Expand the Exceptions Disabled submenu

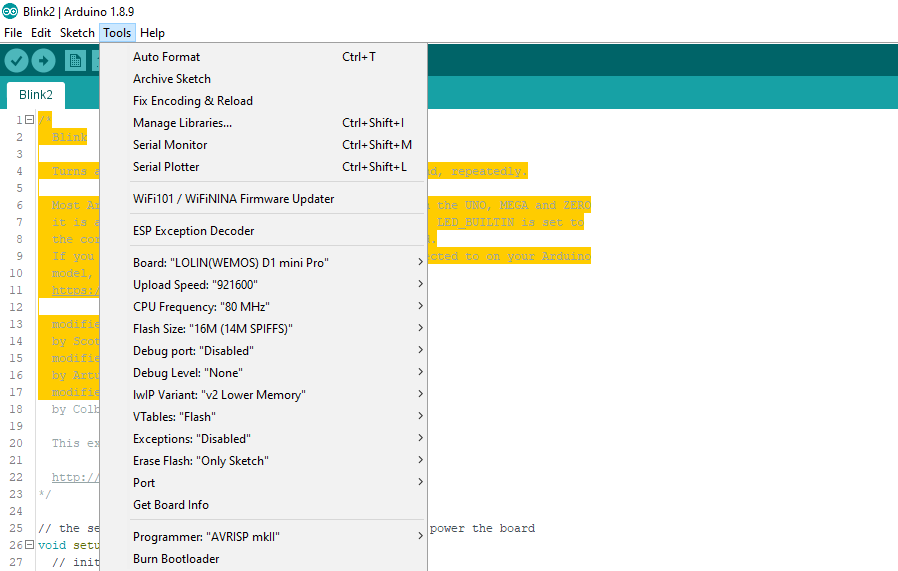pyautogui.click(x=263, y=439)
